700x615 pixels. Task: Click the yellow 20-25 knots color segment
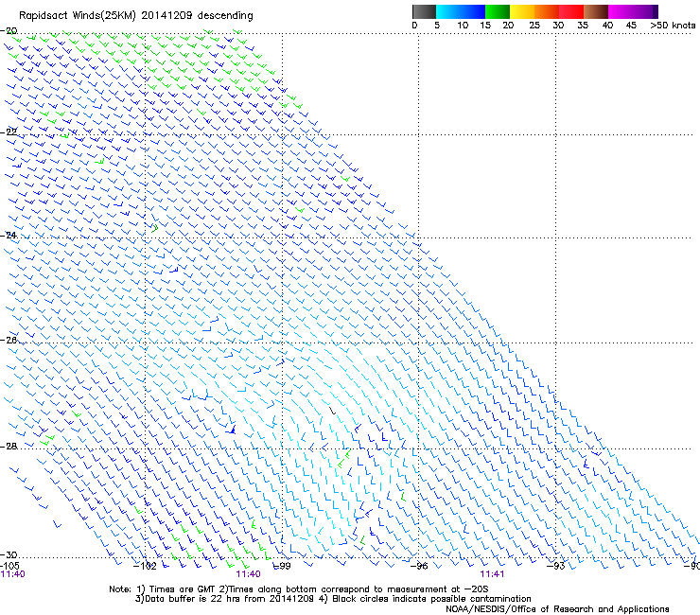coord(522,11)
